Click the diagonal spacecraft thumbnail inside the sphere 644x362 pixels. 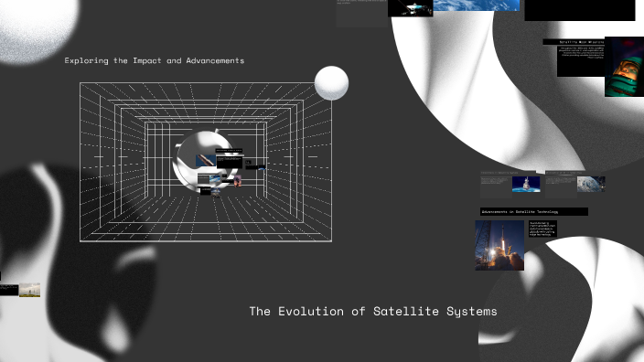tap(206, 161)
